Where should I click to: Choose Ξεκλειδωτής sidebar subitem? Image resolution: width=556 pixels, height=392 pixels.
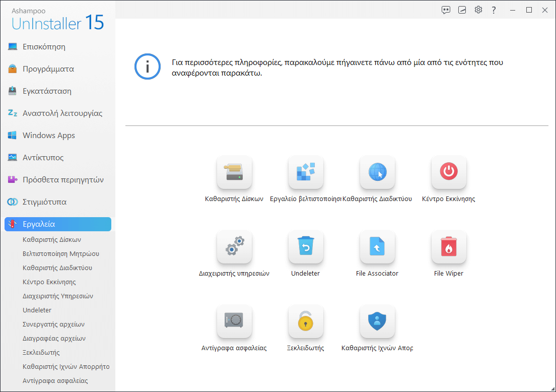coord(41,353)
